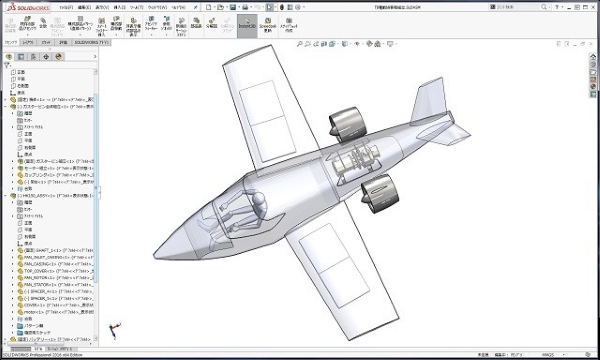The width and height of the screenshot is (600, 360).
Task: Open the SOLIDWORKS Add-Ins ribbon tab
Action: pyautogui.click(x=91, y=42)
